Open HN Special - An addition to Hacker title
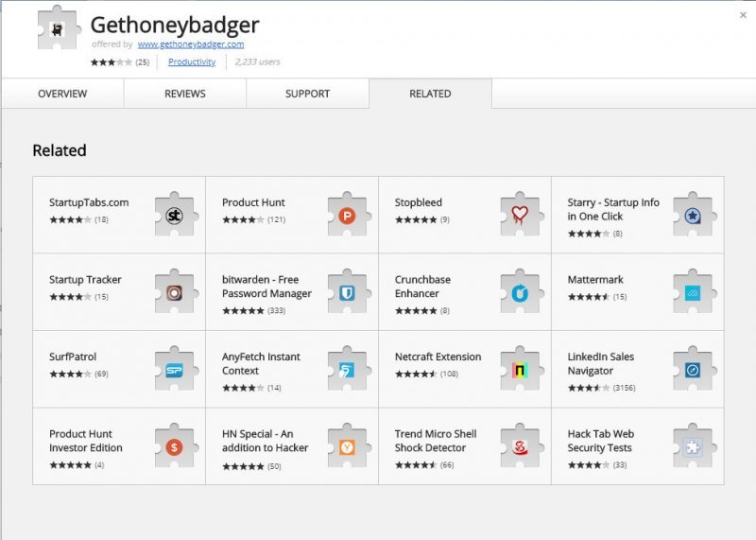This screenshot has height=540, width=756. 265,441
